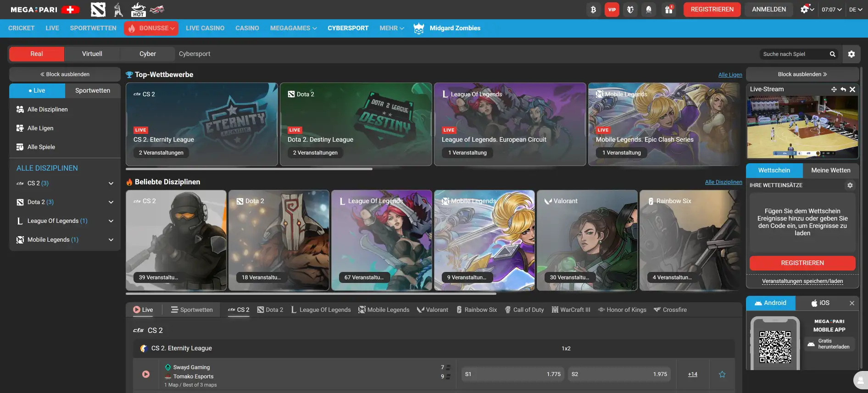Viewport: 868px width, 393px height.
Task: Go to Megapari home via logo
Action: click(x=34, y=10)
